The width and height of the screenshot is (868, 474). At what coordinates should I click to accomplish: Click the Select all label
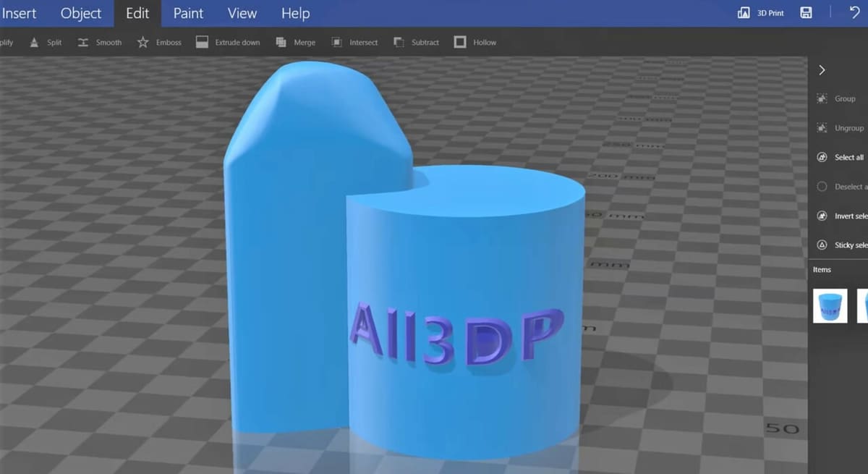(849, 157)
